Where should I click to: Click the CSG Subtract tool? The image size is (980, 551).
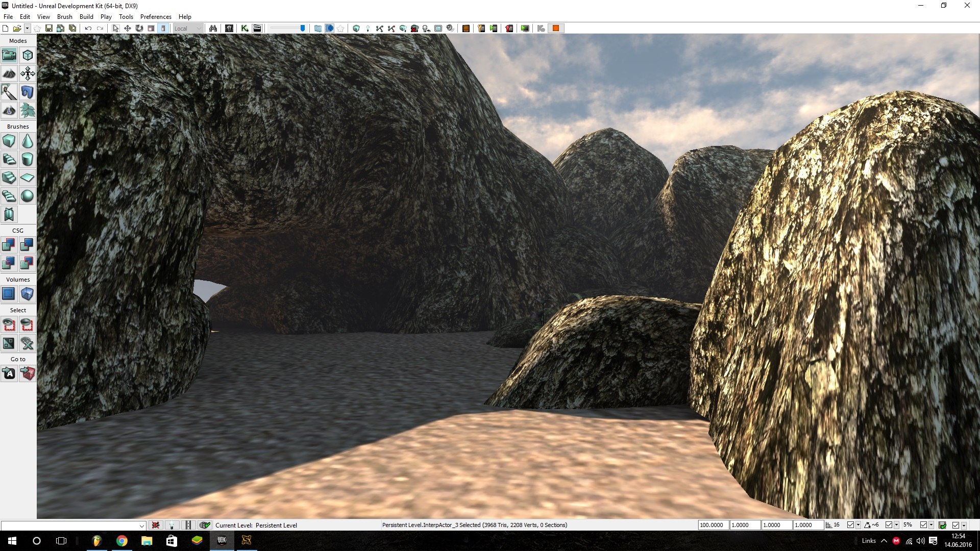(27, 245)
